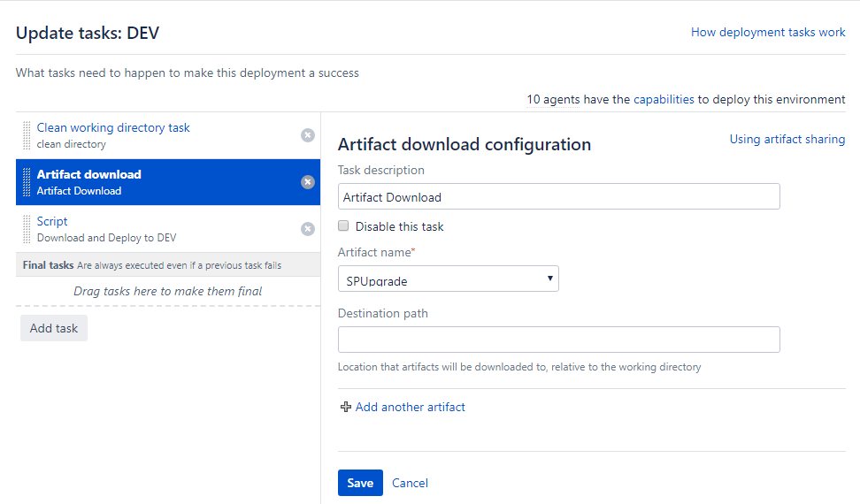Remove the Clean working directory task

308,135
